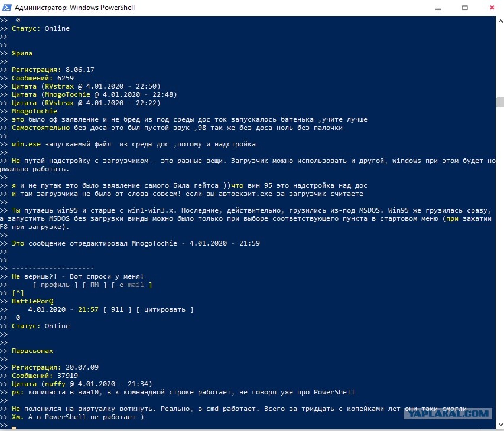Click the dashed separator text line

tap(53, 268)
